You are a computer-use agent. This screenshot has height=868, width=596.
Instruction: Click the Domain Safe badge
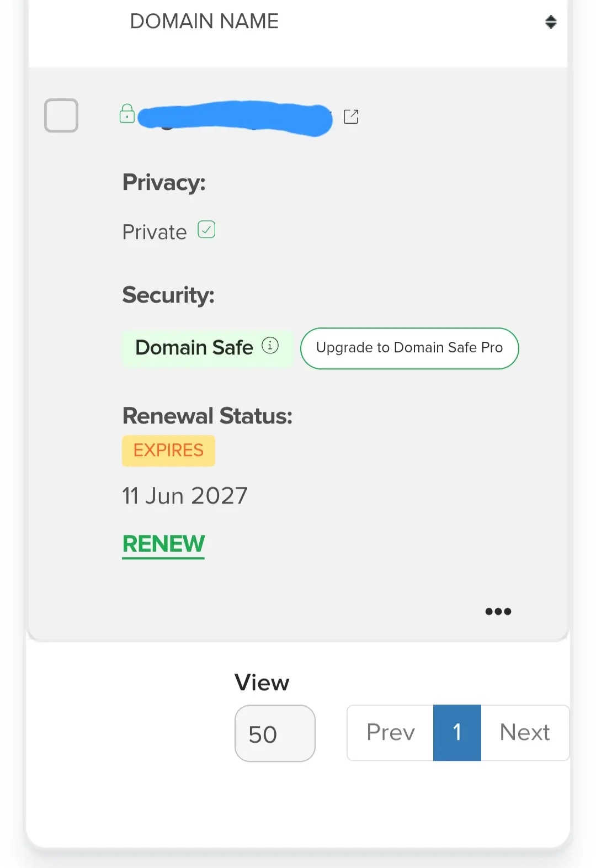point(207,348)
